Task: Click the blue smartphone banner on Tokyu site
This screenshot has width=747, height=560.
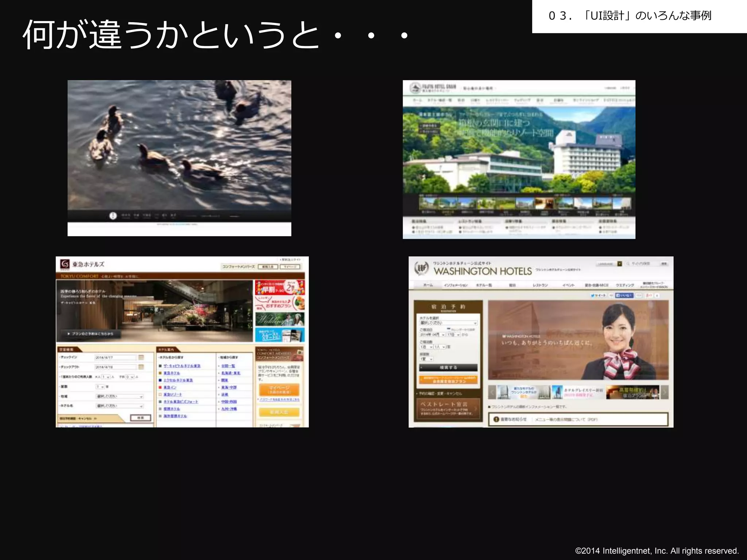Action: point(280,335)
